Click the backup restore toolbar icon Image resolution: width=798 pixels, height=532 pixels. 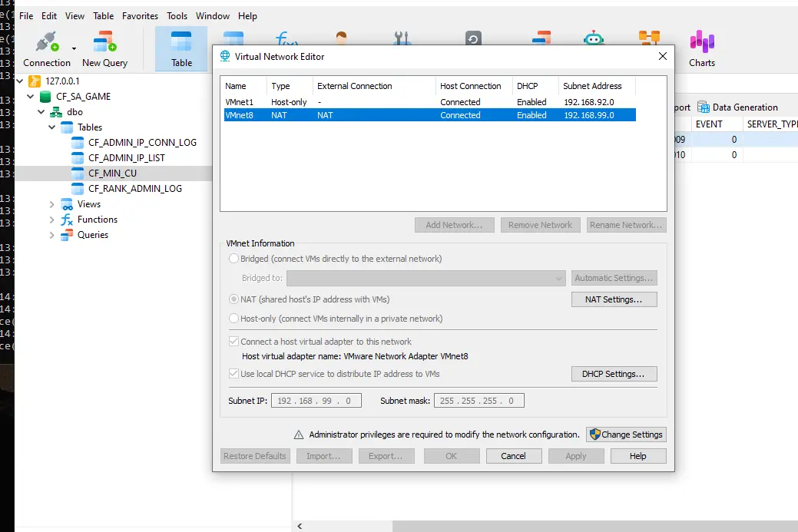[x=473, y=38]
